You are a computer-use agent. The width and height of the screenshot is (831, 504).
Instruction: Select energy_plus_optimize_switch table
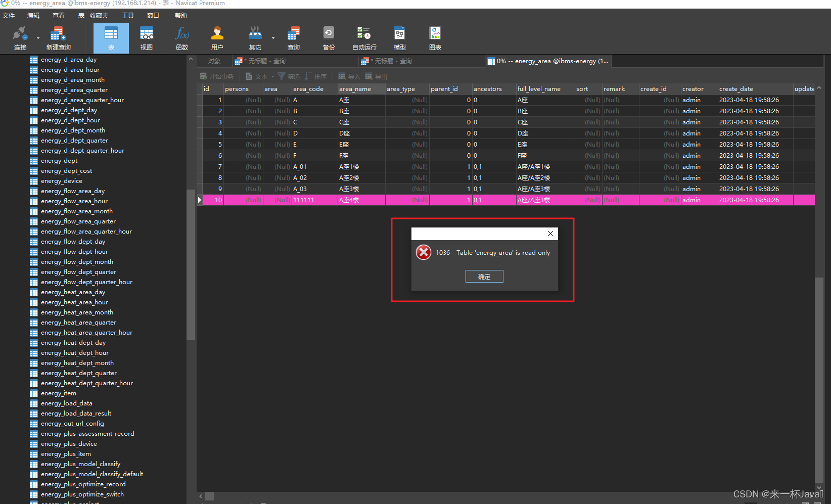82,494
